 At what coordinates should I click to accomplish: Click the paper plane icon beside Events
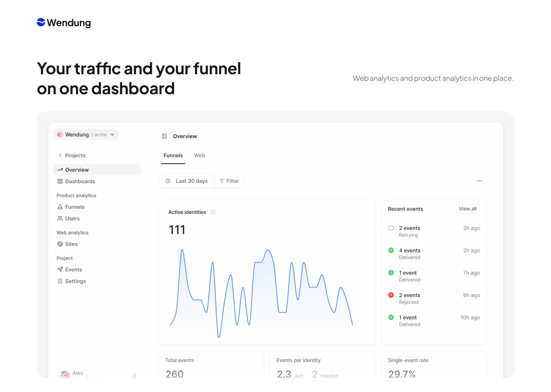click(x=60, y=269)
